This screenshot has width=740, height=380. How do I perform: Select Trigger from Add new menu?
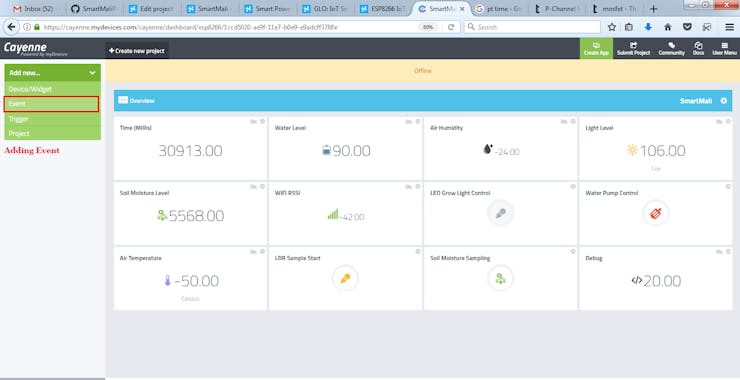point(52,119)
